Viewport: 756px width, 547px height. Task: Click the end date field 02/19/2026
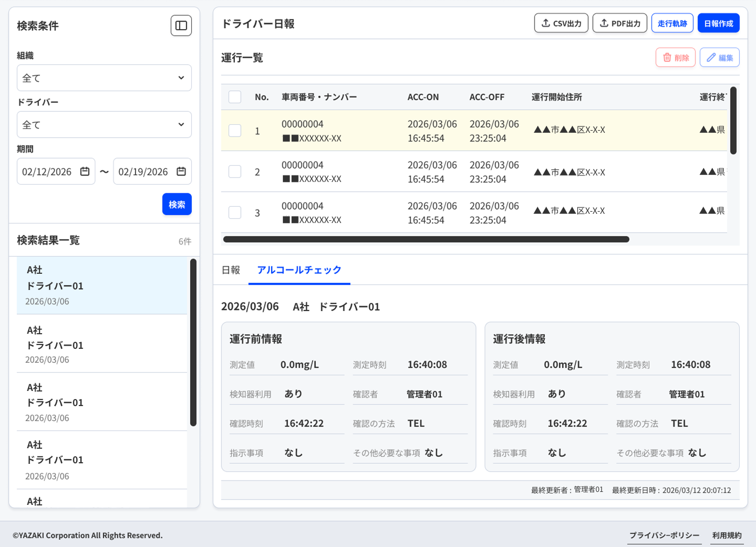pyautogui.click(x=152, y=172)
